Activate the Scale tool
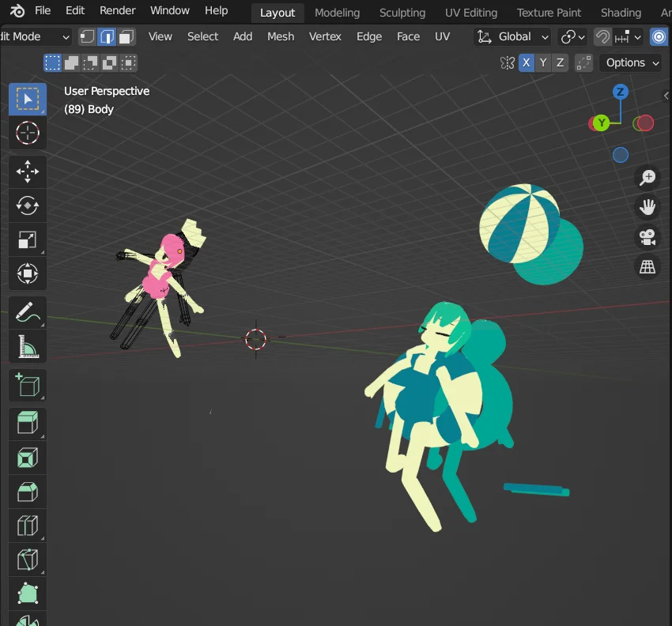This screenshot has height=626, width=672. [28, 240]
